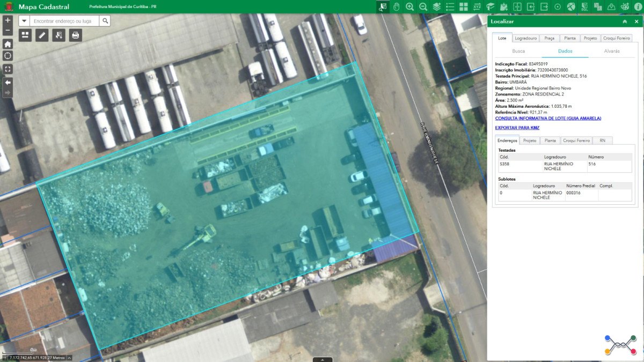The height and width of the screenshot is (362, 644).
Task: Open the print tool
Action: (76, 35)
